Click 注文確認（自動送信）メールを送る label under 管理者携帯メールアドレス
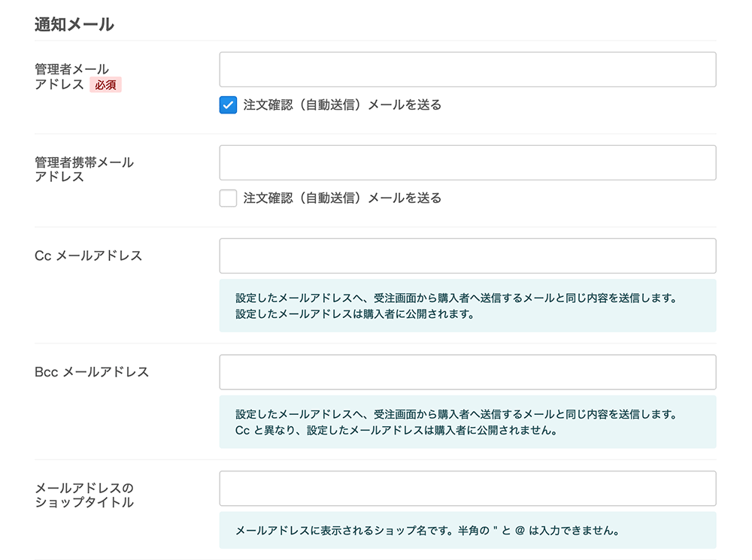Screen dimensions: 752x560 pyautogui.click(x=342, y=198)
